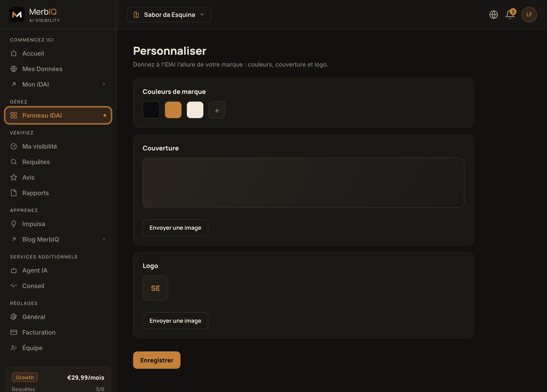This screenshot has width=547, height=392.
Task: Open Ma visibilité menu item
Action: 58,146
